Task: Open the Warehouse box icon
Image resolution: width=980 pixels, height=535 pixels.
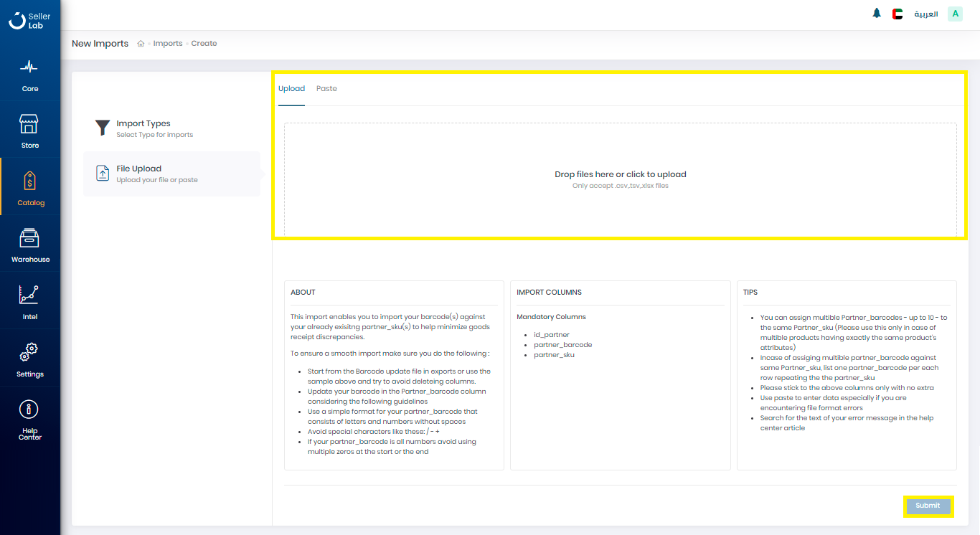Action: coord(29,238)
